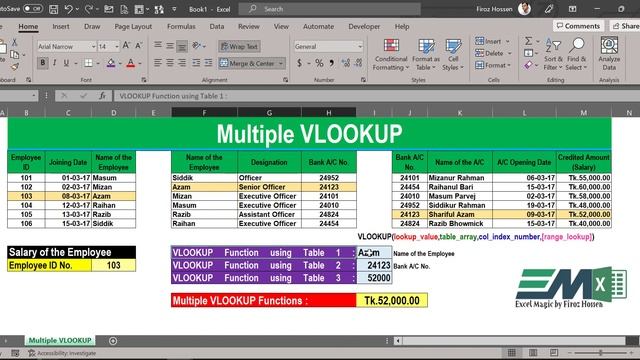Click Comma Style icon

coord(331,63)
